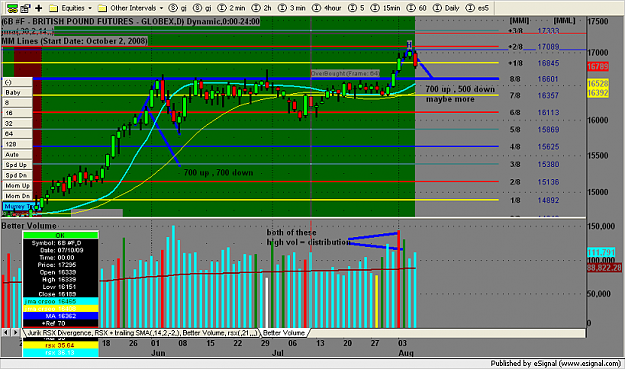
Task: Click the 'Published by eSignal' footer text
Action: (x=555, y=363)
